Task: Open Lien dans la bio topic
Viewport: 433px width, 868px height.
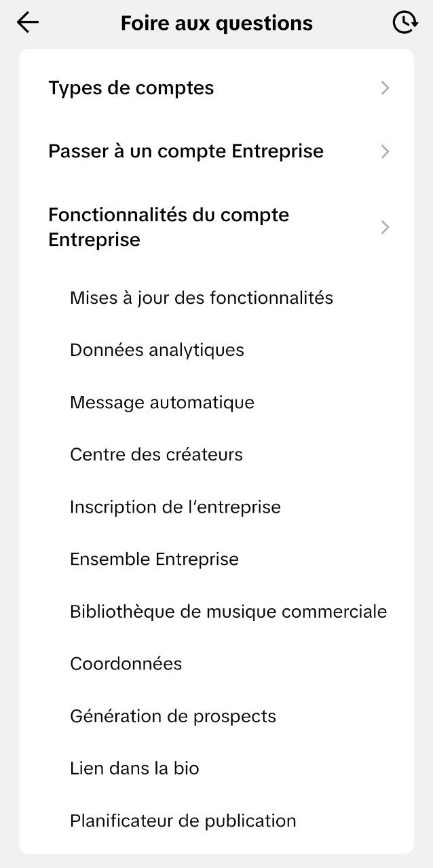Action: [x=134, y=768]
